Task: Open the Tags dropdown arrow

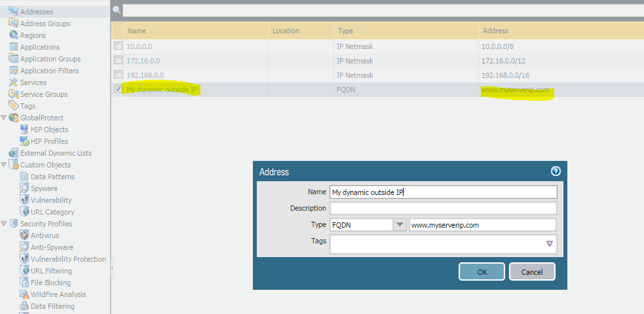Action: tap(550, 244)
